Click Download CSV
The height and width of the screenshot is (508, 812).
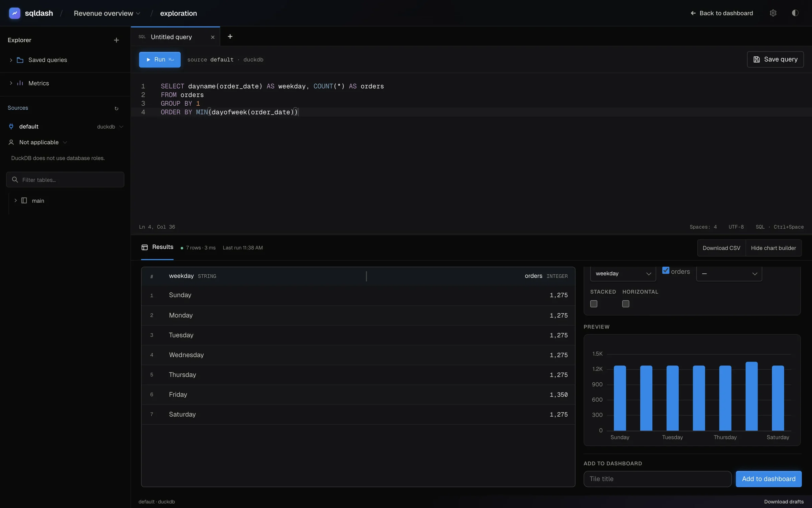[721, 248]
